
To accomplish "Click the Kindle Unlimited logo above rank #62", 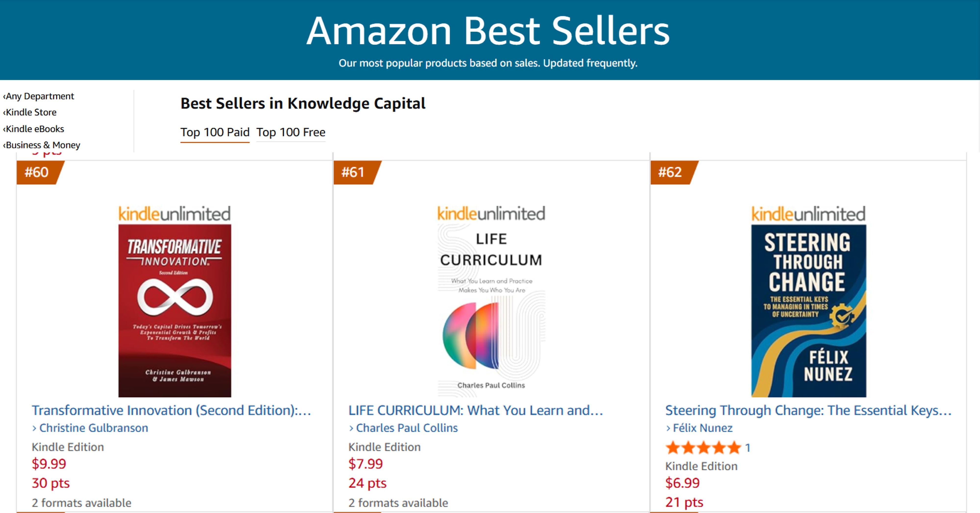I will [x=808, y=214].
